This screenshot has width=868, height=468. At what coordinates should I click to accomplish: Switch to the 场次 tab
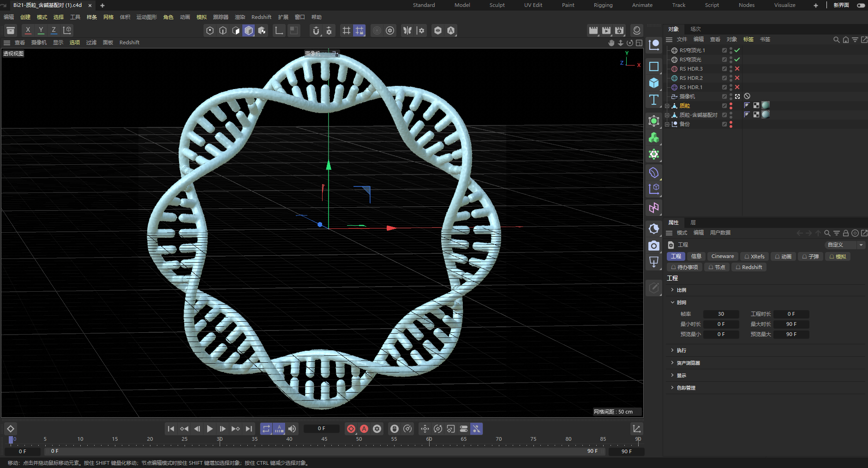click(x=695, y=29)
